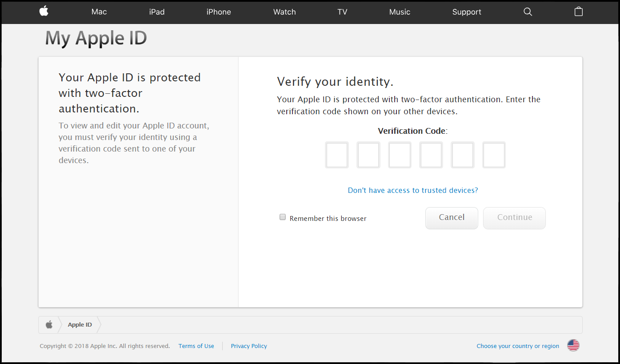Viewport: 620px width, 364px height.
Task: Enable Remember this browser checkbox
Action: [283, 217]
